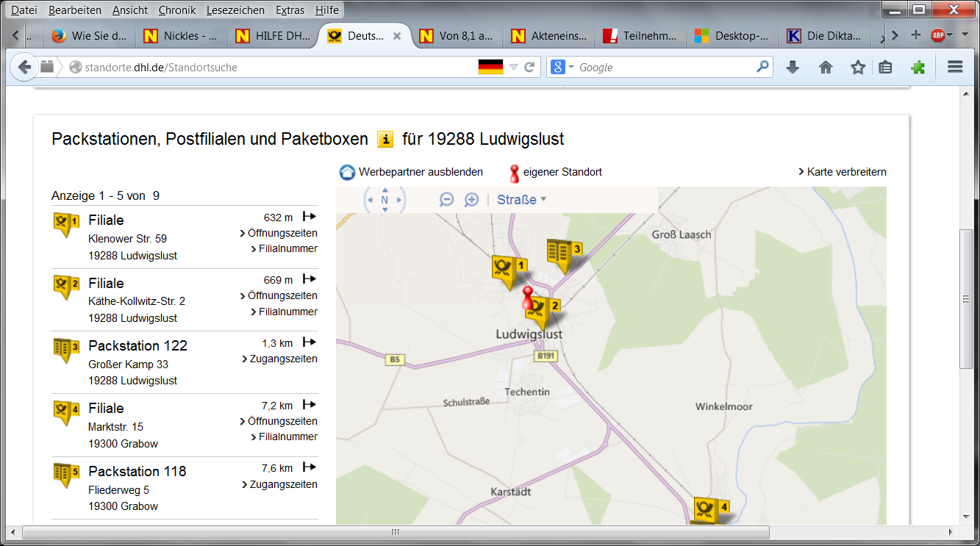
Task: Toggle Werbepartner ausblenden
Action: [x=411, y=172]
